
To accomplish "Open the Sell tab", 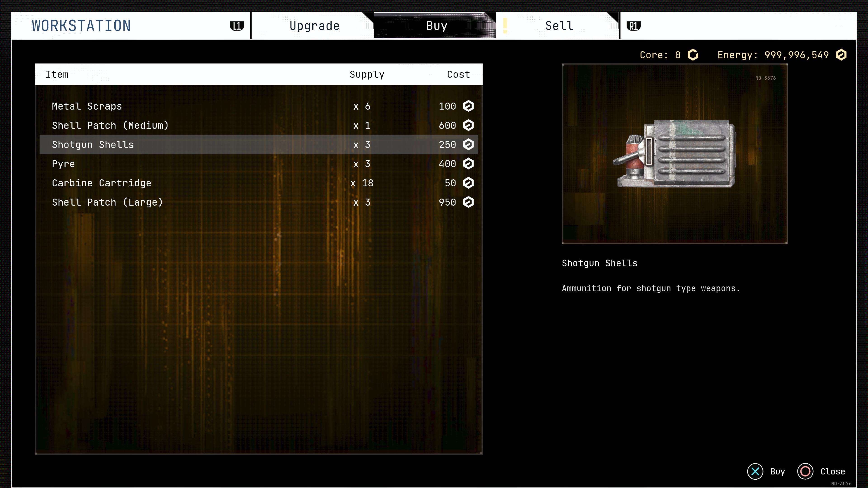I will tap(559, 26).
